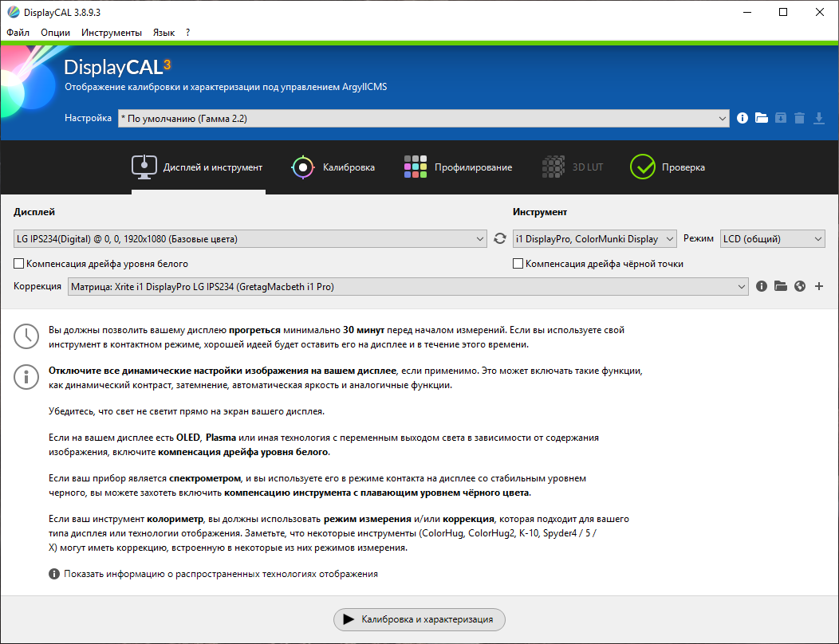The height and width of the screenshot is (644, 839).
Task: Enable black point drift compensation checkbox
Action: [x=518, y=263]
